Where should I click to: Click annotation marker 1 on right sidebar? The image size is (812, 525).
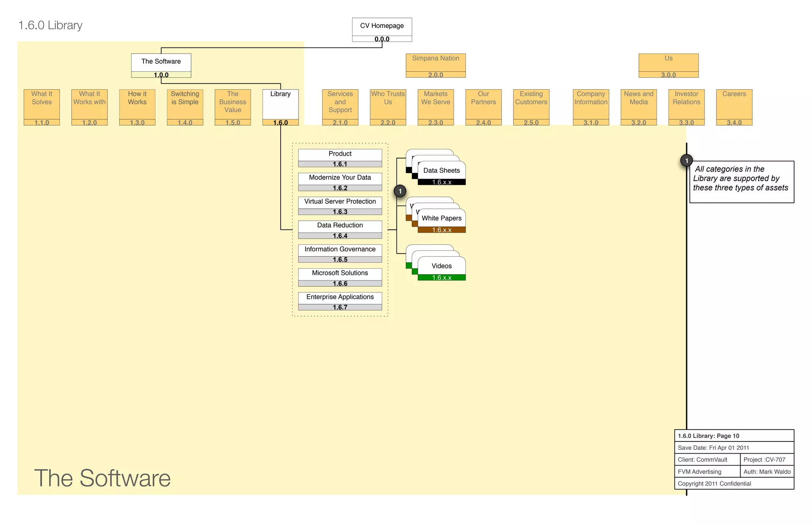point(686,160)
